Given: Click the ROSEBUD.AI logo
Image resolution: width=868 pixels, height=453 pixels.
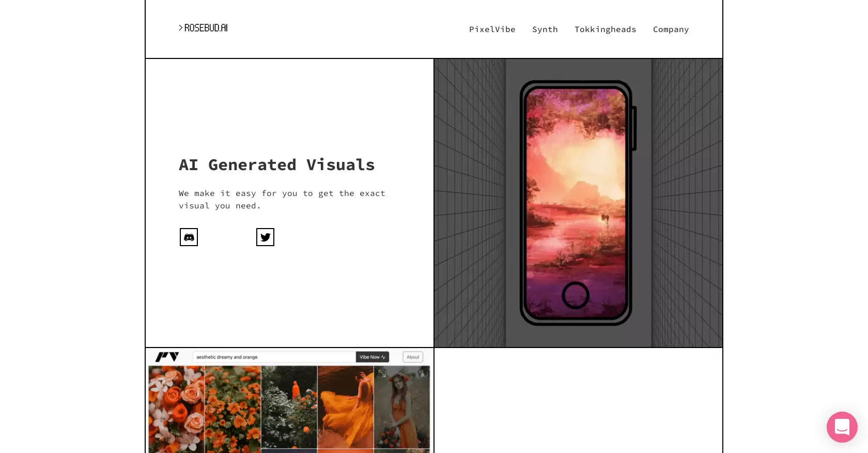Looking at the screenshot, I should [203, 28].
